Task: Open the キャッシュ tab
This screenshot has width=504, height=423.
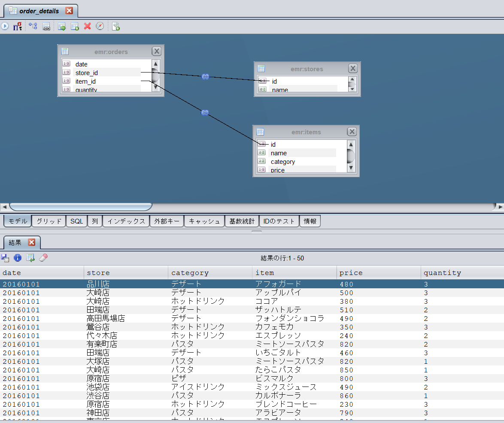Action: (204, 221)
